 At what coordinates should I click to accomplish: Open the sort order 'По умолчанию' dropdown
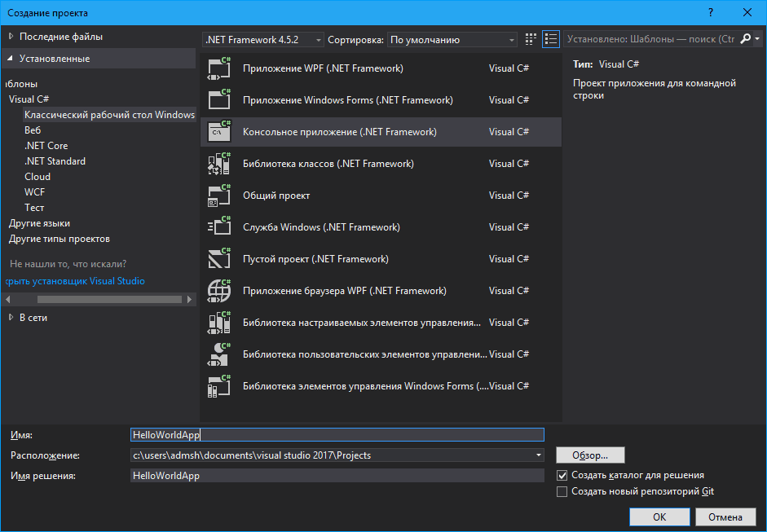(x=452, y=40)
